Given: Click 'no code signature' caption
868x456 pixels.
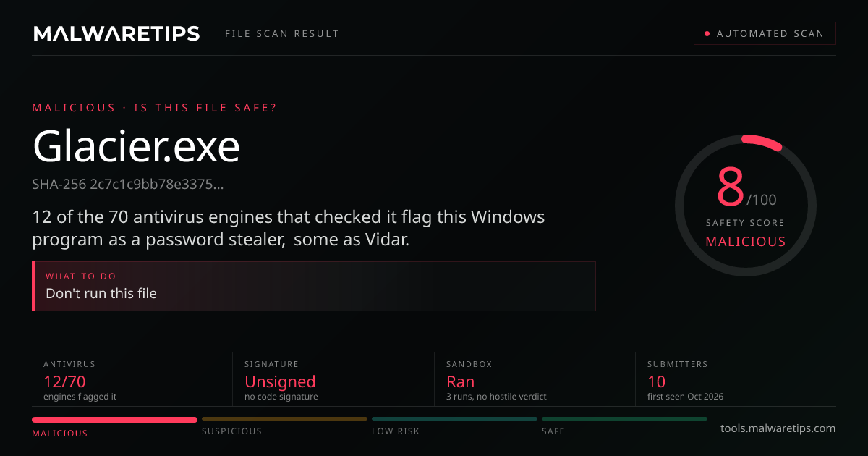Looking at the screenshot, I should [x=281, y=397].
